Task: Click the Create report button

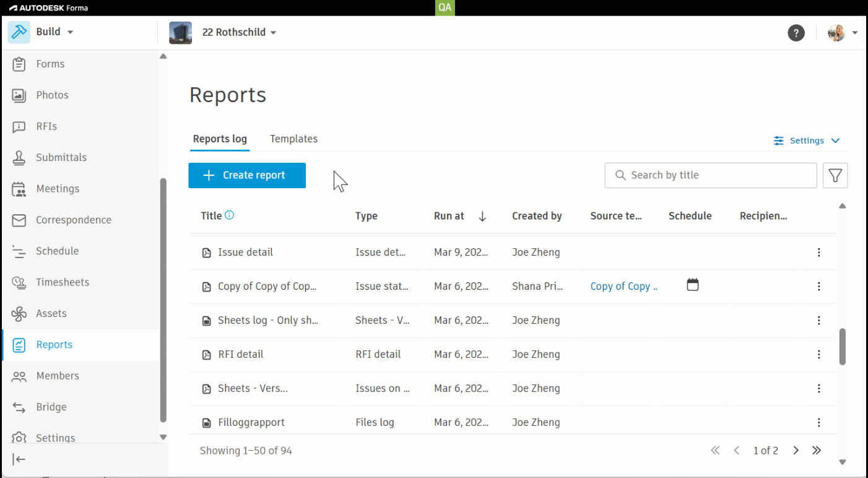Action: click(x=247, y=176)
